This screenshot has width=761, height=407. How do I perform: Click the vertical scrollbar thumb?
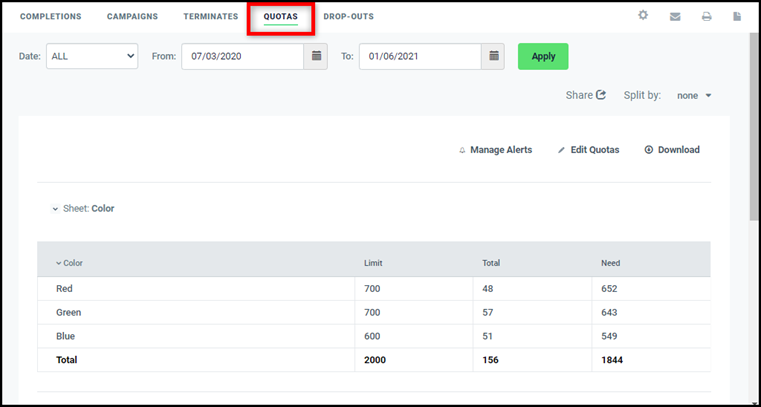pos(754,126)
